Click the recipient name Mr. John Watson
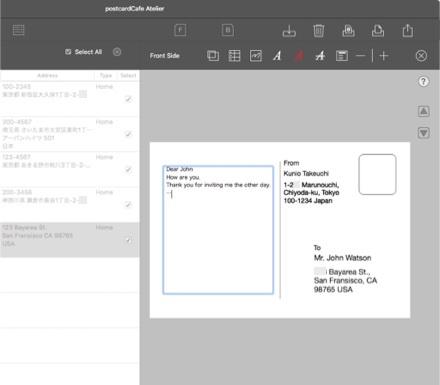Viewport: 440px width, 385px height. (x=342, y=258)
